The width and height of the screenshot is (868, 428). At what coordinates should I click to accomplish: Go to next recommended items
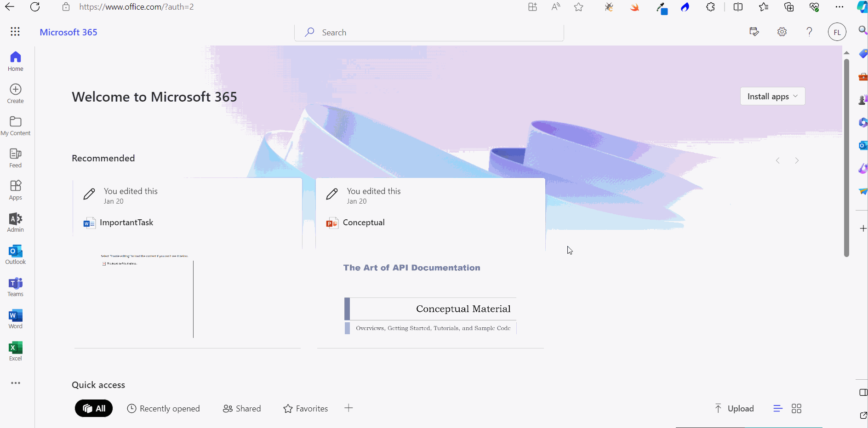797,160
